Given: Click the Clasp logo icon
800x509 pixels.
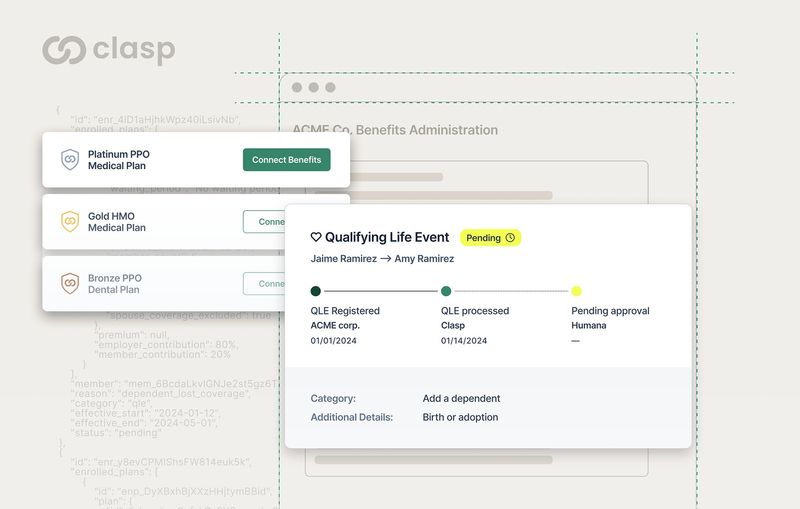Looking at the screenshot, I should point(62,50).
